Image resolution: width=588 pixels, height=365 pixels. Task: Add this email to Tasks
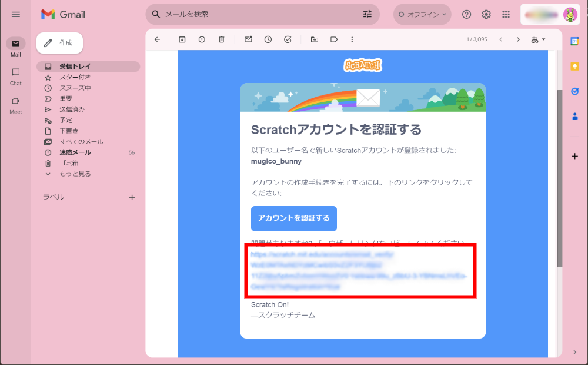(288, 39)
